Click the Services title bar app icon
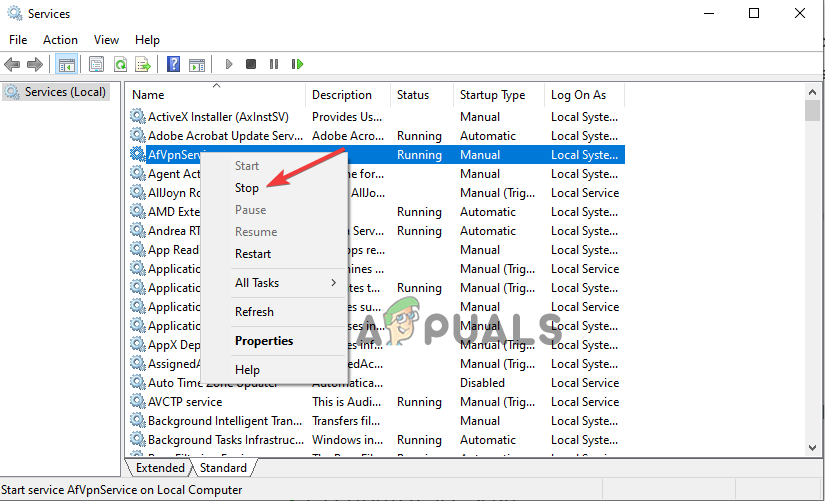This screenshot has width=825, height=501. coord(15,13)
